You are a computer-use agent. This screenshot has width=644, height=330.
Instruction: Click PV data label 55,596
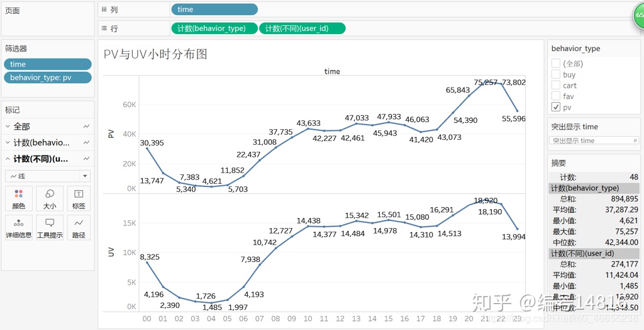[x=513, y=118]
